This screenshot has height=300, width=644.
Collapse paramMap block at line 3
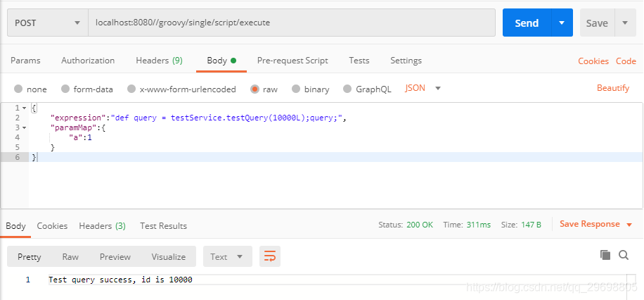coord(24,127)
